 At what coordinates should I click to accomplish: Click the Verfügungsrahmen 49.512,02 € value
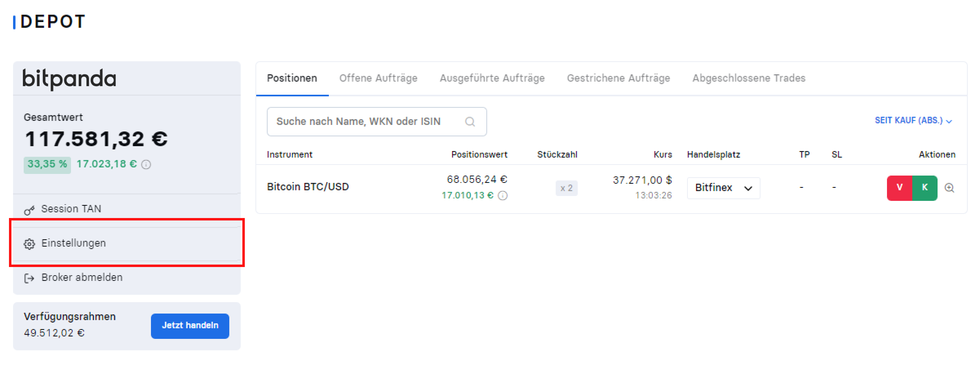(54, 333)
